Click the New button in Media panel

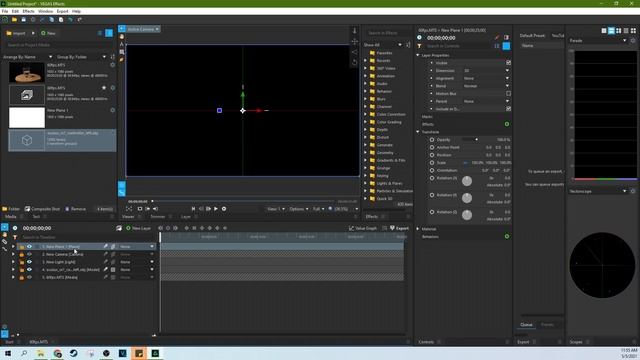tap(48, 33)
